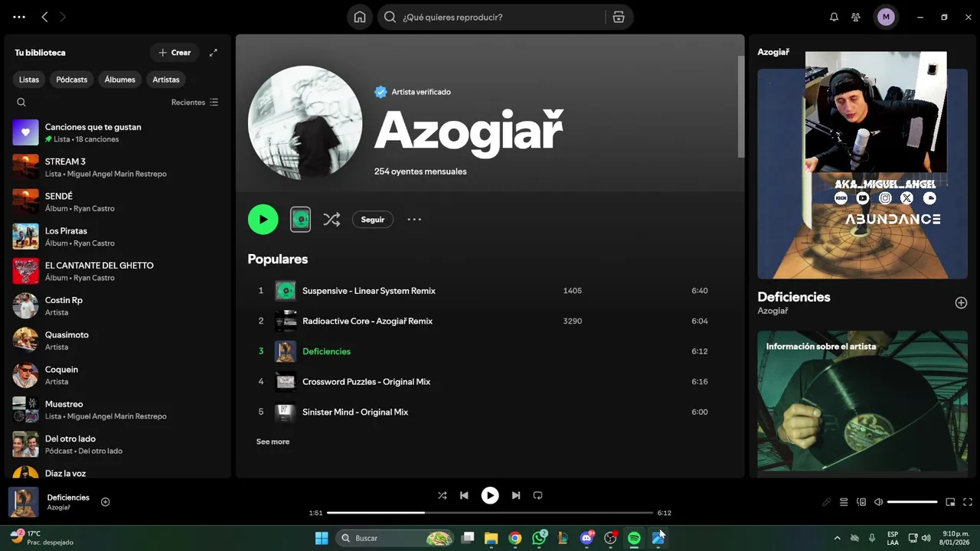Click the Azogiař artist profile picture

[x=305, y=122]
